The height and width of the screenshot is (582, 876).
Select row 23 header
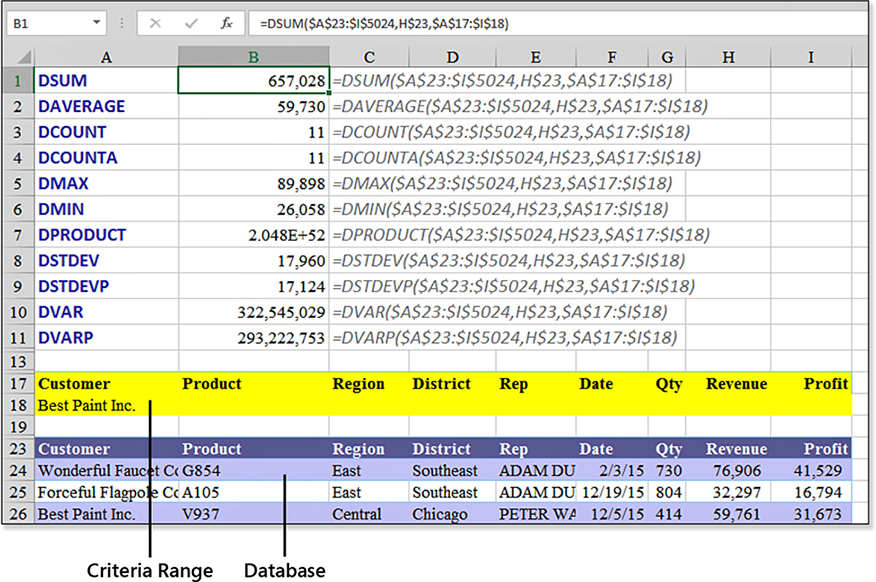click(x=18, y=449)
